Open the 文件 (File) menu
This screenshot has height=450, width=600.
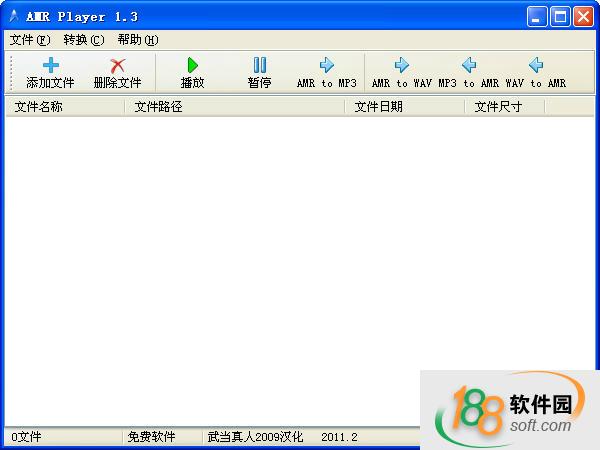[x=29, y=40]
